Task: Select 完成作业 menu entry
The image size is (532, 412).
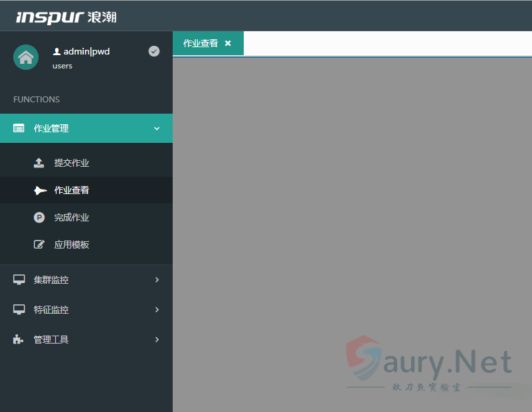Action: (71, 217)
